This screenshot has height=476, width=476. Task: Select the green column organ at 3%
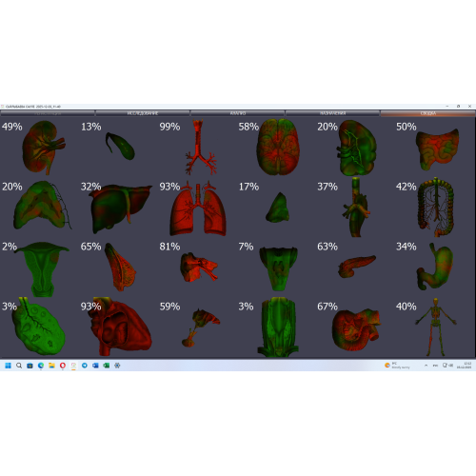[x=278, y=327]
